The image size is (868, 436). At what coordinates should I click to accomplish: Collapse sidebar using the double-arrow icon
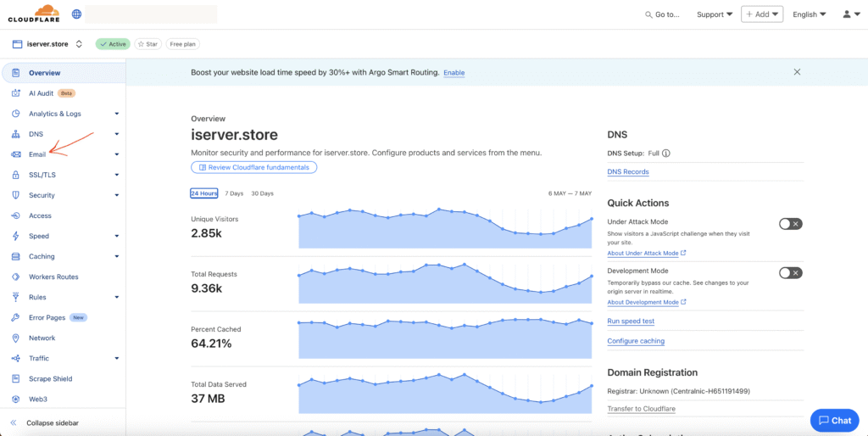14,422
